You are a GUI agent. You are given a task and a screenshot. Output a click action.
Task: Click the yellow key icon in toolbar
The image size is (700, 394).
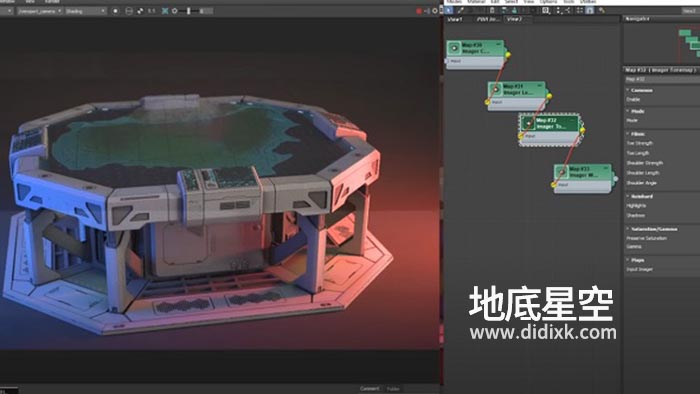tap(602, 10)
